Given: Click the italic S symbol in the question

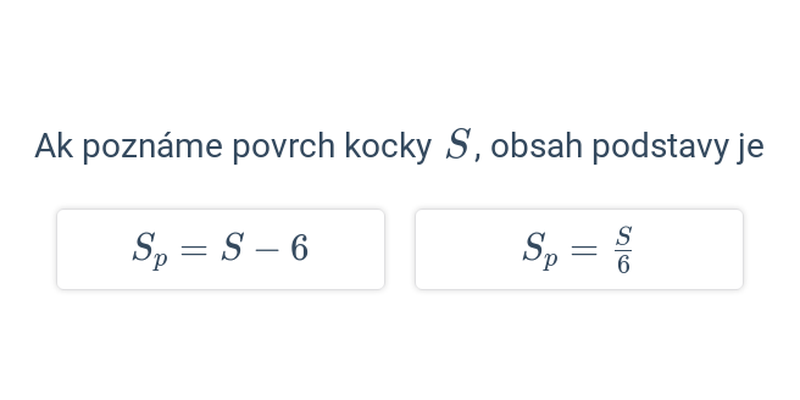Looking at the screenshot, I should click(457, 145).
